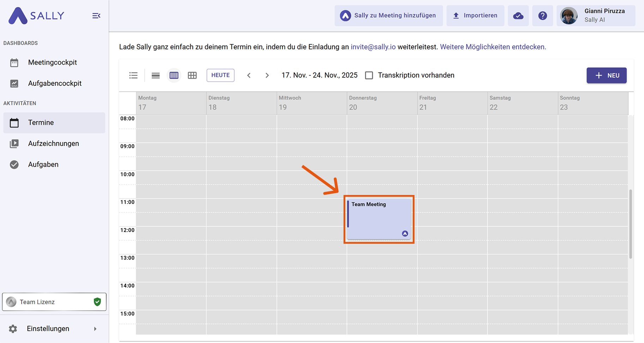Switch to month grid view icon
The width and height of the screenshot is (644, 343).
point(192,75)
